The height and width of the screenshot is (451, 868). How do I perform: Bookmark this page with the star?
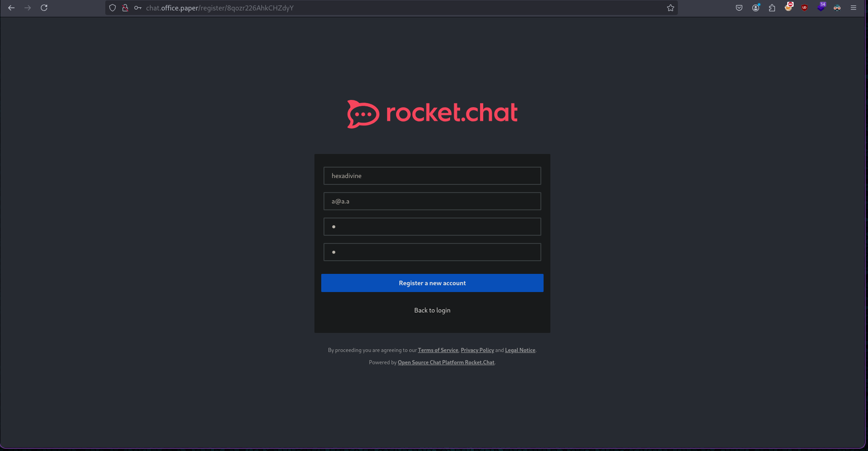[x=671, y=8]
